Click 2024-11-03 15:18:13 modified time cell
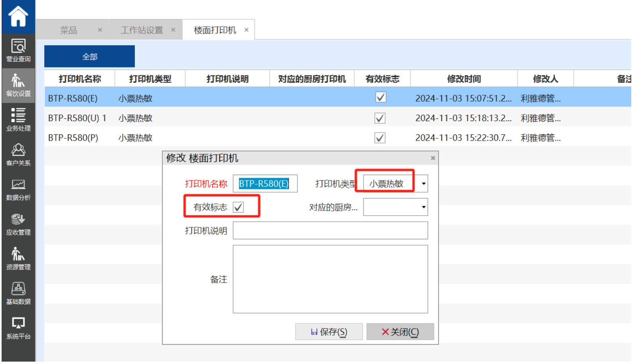This screenshot has width=638, height=364. [x=463, y=118]
